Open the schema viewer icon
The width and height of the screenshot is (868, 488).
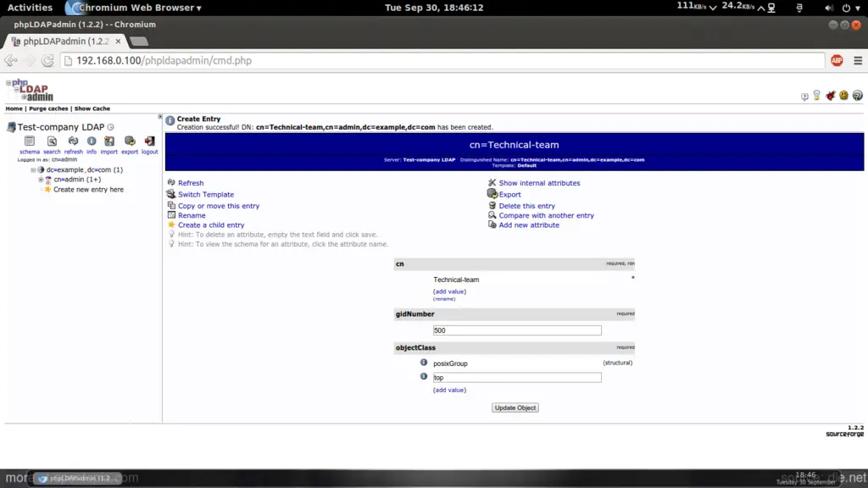coord(30,141)
